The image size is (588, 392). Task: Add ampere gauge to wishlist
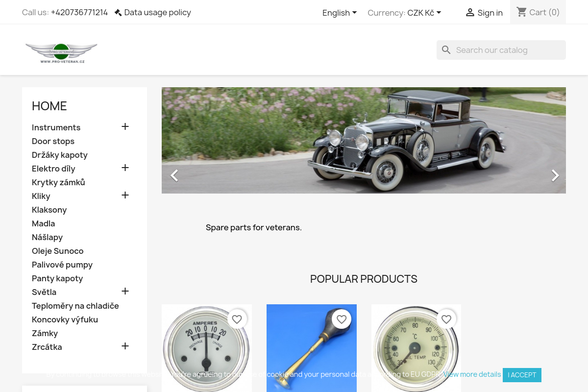(237, 319)
